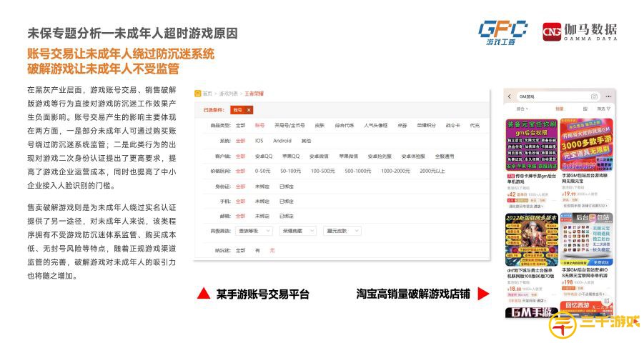This screenshot has height=343, width=644.
Task: Choose 安卓QQ client filter
Action: point(264,156)
